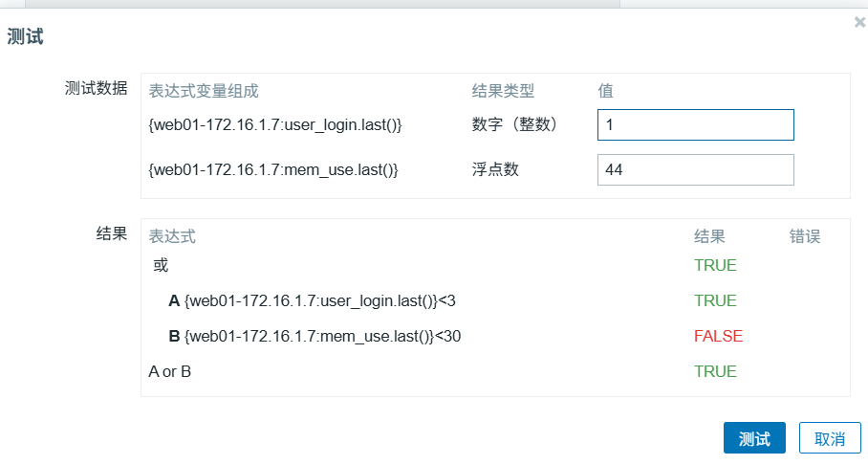Select expression B mem_use.last()<30 row
This screenshot has width=868, height=465.
pos(315,337)
